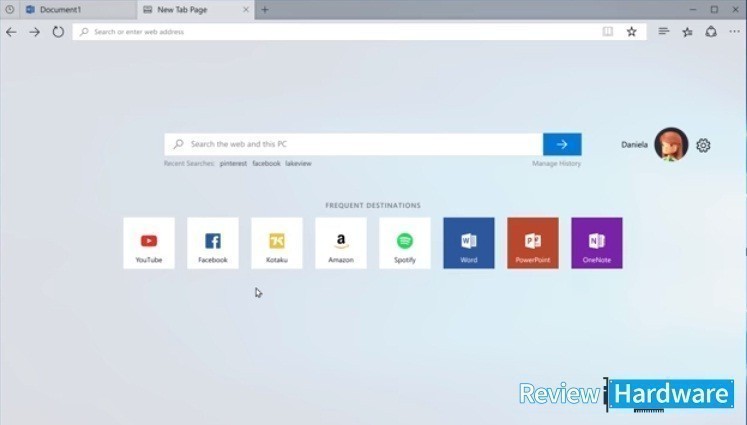This screenshot has height=425, width=747.
Task: Switch to the Document1 tab
Action: (78, 10)
